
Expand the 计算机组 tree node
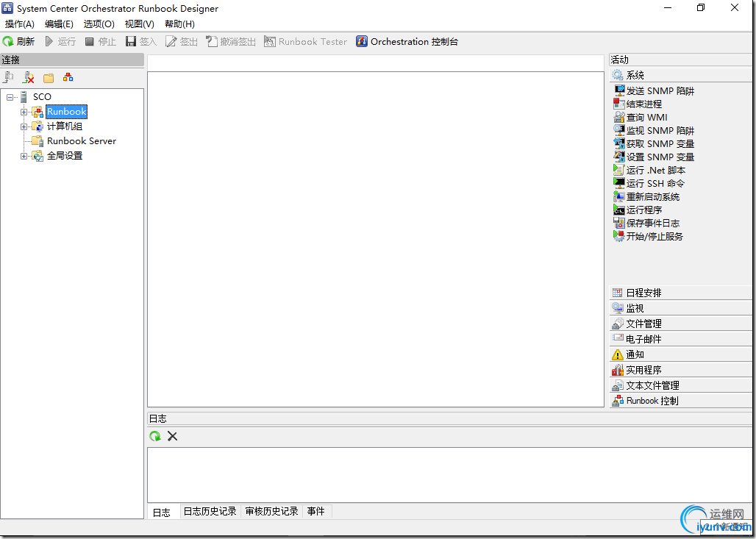coord(24,126)
